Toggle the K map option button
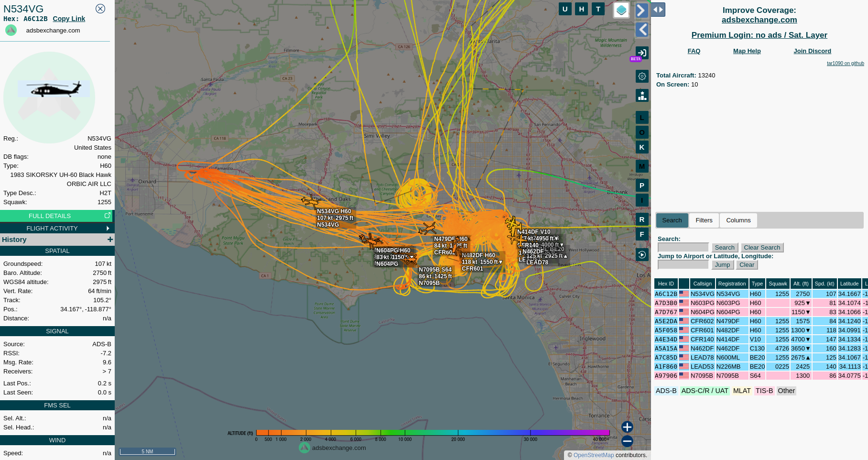Viewport: 868px width, 460px height. (642, 147)
